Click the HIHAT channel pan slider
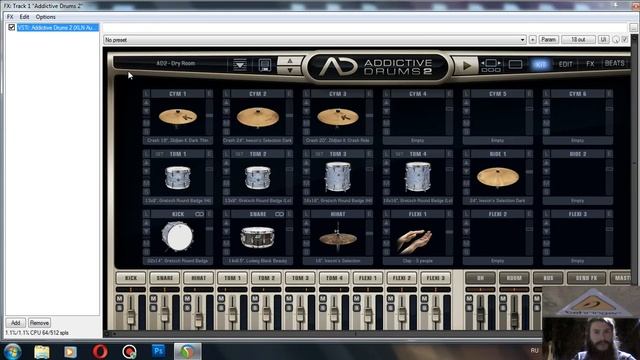Screen dimensions: 640x360 point(198,289)
